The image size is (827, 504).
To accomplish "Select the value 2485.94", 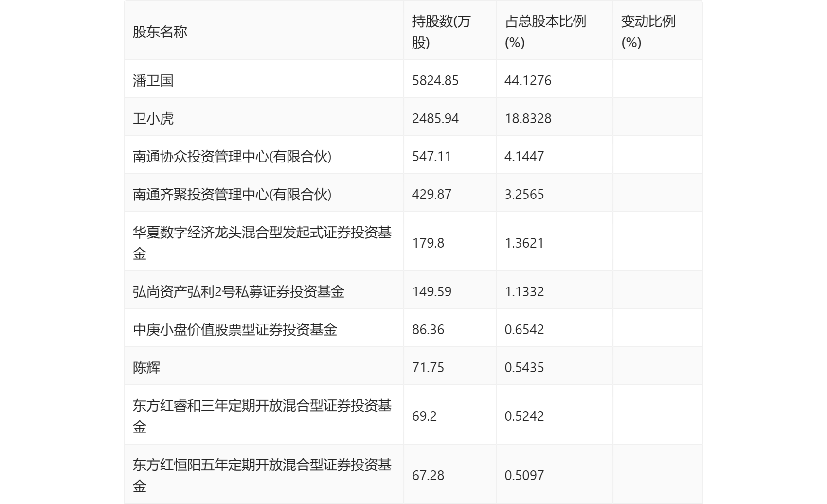I will (x=435, y=118).
